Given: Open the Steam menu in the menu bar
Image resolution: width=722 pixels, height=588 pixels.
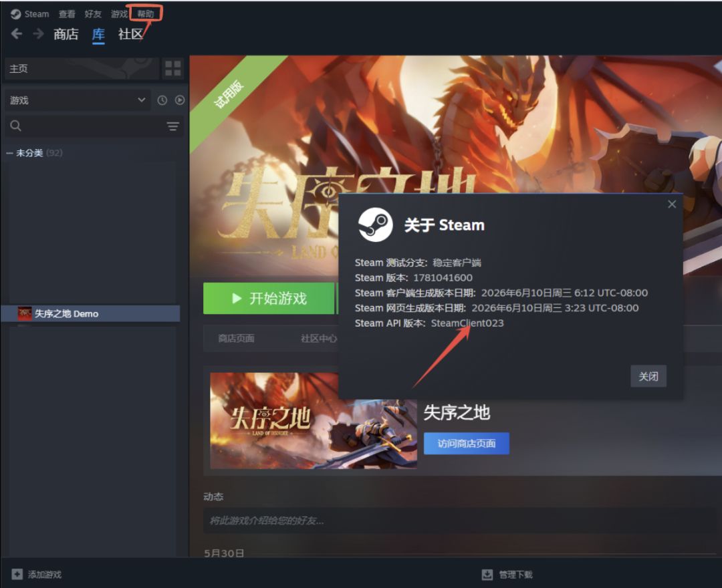Looking at the screenshot, I should [x=37, y=14].
